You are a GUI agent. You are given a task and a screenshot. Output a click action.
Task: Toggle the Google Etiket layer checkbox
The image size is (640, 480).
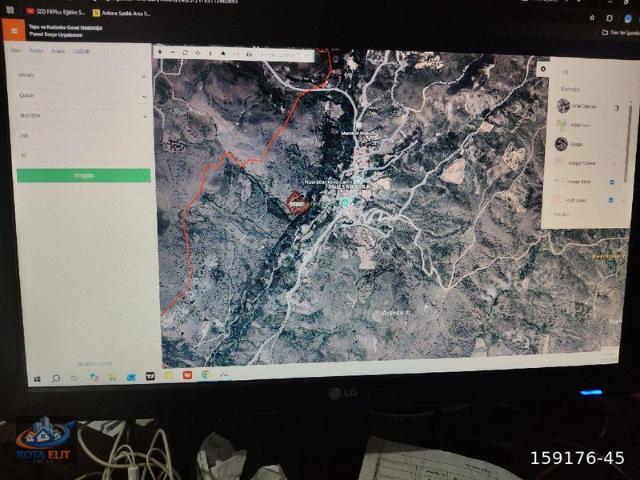(612, 182)
